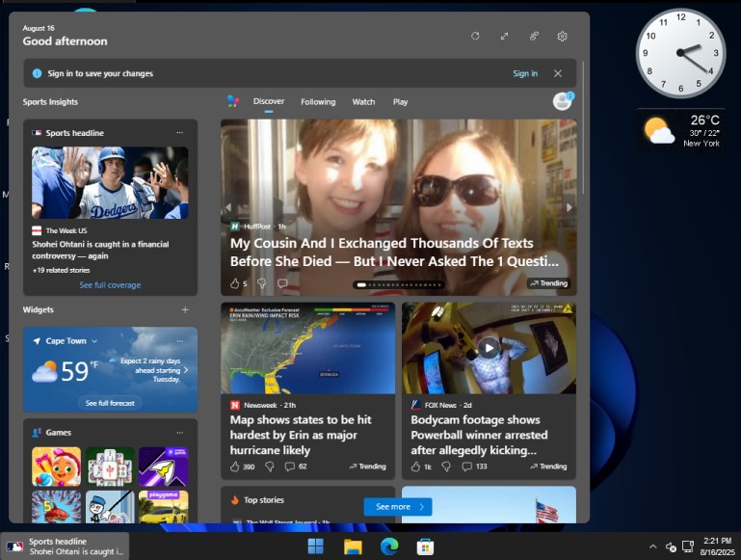The height and width of the screenshot is (560, 741).
Task: Switch to the Play tab
Action: [x=400, y=101]
